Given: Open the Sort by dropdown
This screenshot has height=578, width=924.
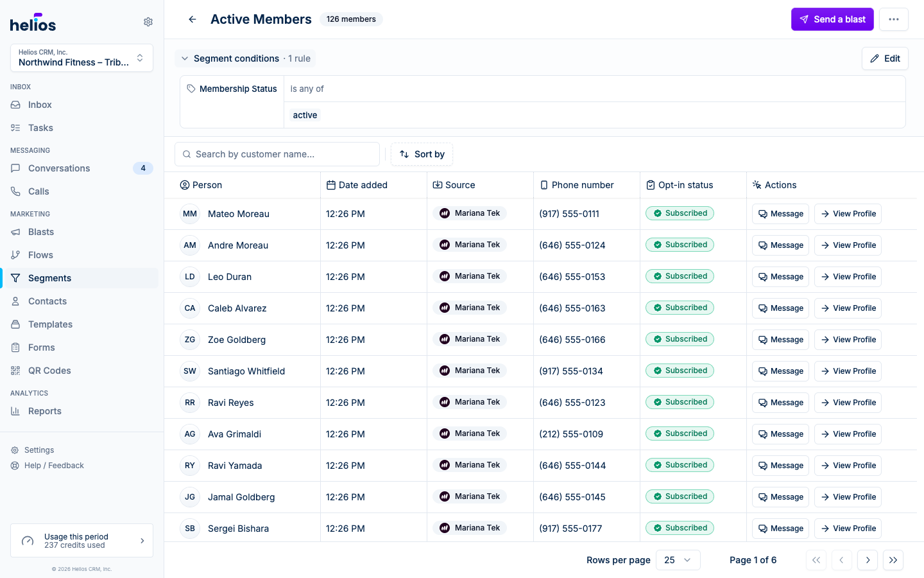Looking at the screenshot, I should point(422,154).
